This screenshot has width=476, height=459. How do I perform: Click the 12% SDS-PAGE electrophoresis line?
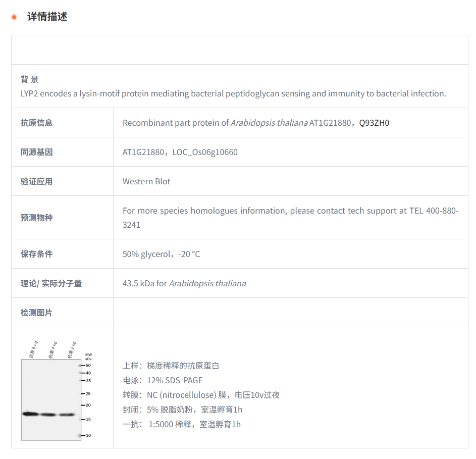163,380
